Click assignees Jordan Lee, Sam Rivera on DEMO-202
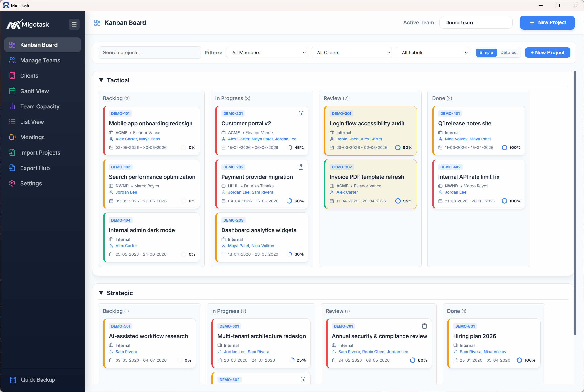 (x=251, y=192)
